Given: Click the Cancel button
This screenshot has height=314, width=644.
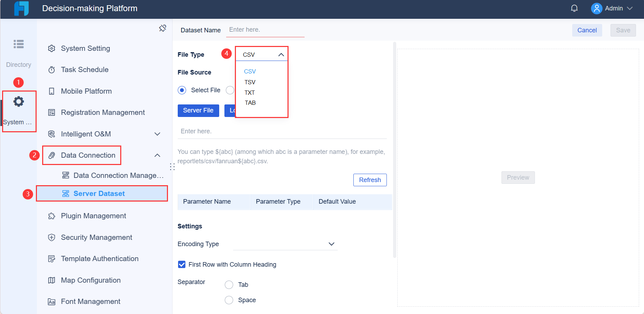Looking at the screenshot, I should [x=587, y=30].
